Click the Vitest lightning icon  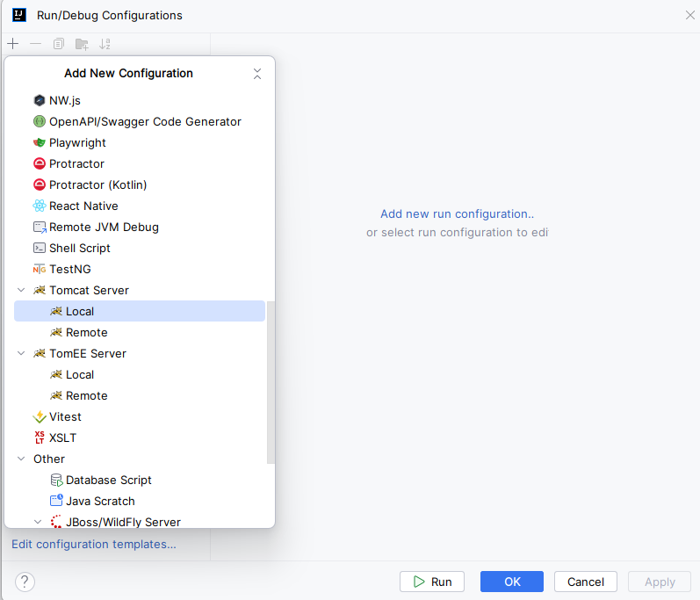[x=40, y=417]
